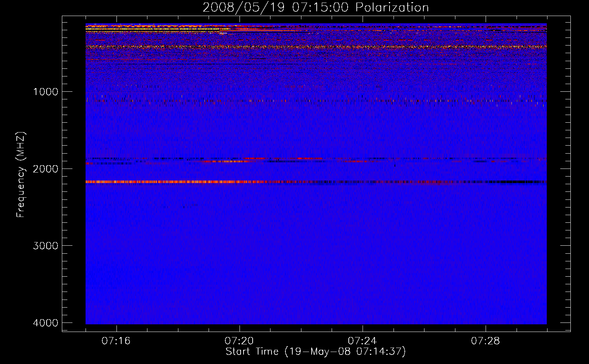Click the plot title '2008/05/19 07:15:00 Polarization'
Screen dimensions: 589x364
(316, 8)
